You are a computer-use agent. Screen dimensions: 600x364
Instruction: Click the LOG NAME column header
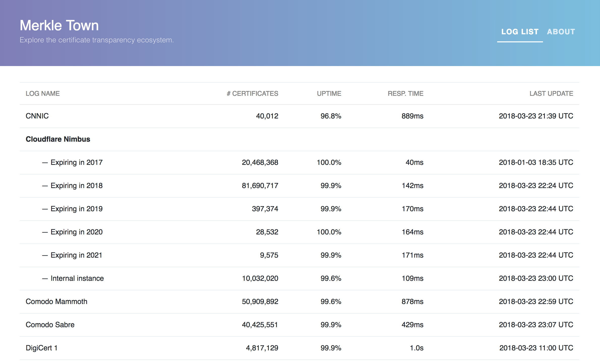tap(43, 94)
